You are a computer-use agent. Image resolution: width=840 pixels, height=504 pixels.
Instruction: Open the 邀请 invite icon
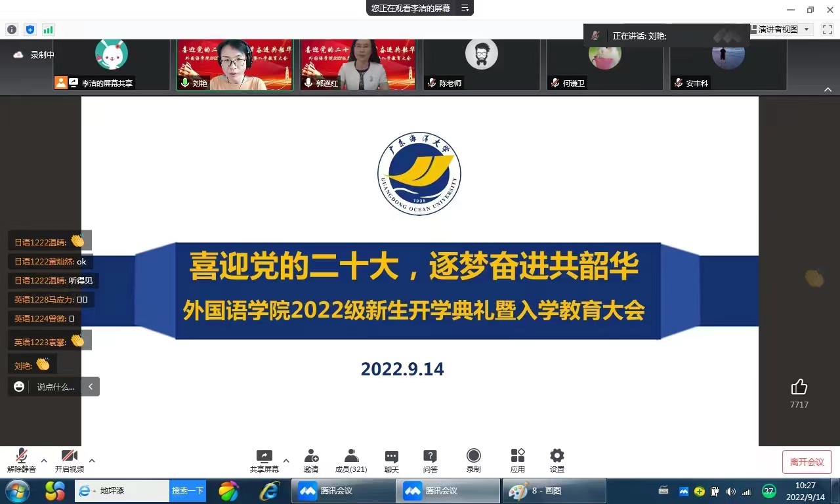pyautogui.click(x=311, y=460)
